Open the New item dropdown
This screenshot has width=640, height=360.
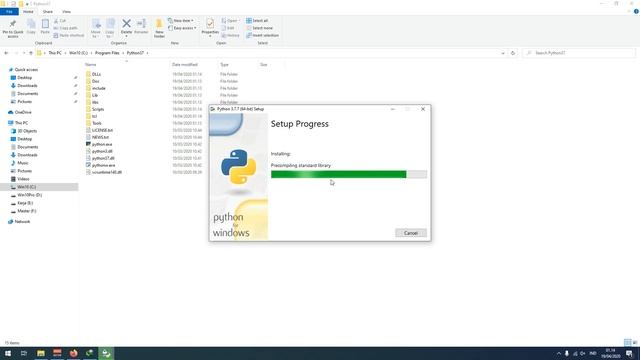tap(181, 20)
